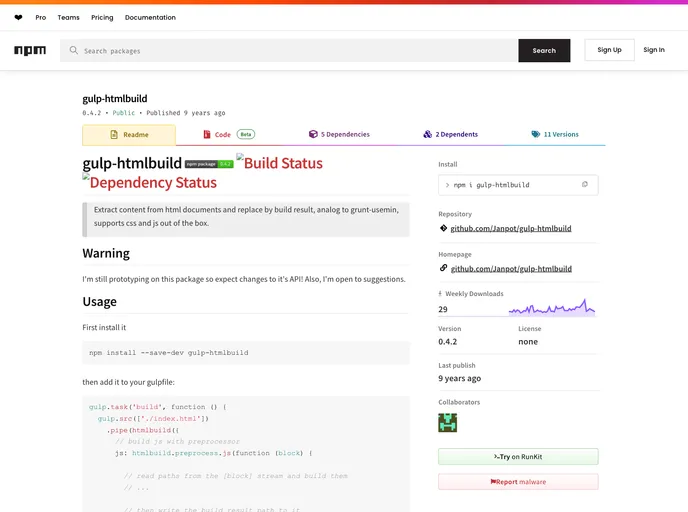Click the Public label under title
The width and height of the screenshot is (688, 512).
coord(124,113)
